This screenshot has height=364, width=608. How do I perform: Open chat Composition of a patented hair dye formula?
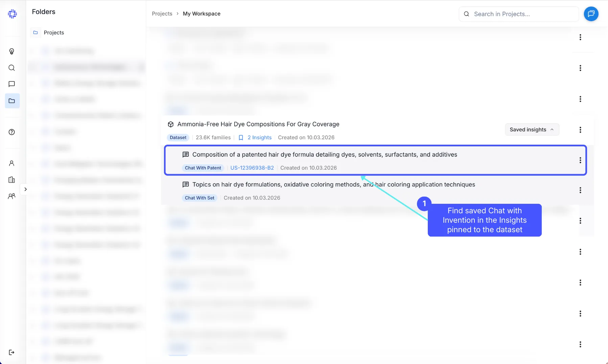pyautogui.click(x=325, y=154)
